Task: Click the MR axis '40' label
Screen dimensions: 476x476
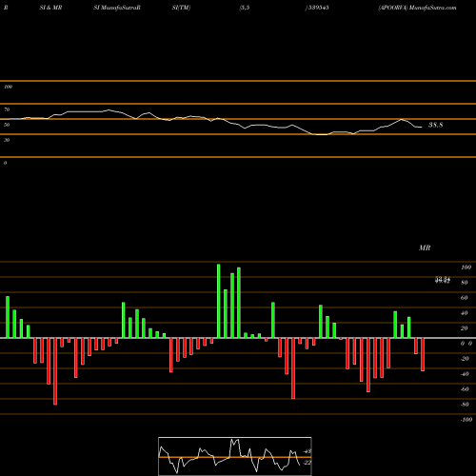Action: point(465,313)
